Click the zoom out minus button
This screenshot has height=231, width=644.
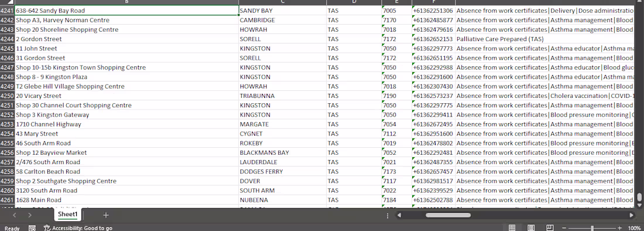pyautogui.click(x=564, y=228)
